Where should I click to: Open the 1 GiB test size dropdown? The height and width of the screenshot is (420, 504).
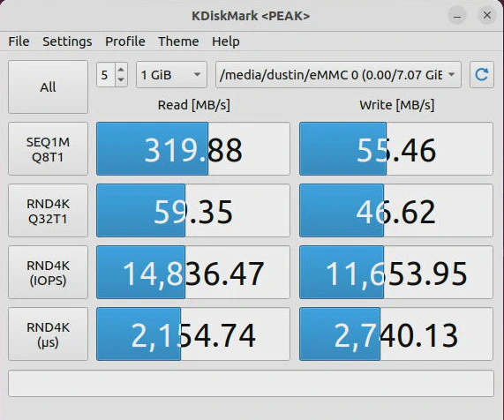[x=171, y=74]
